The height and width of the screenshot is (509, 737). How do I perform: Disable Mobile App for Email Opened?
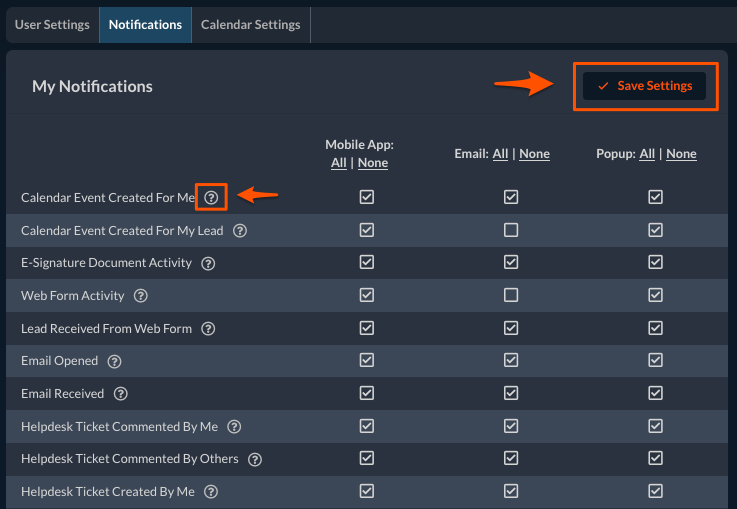pos(367,360)
